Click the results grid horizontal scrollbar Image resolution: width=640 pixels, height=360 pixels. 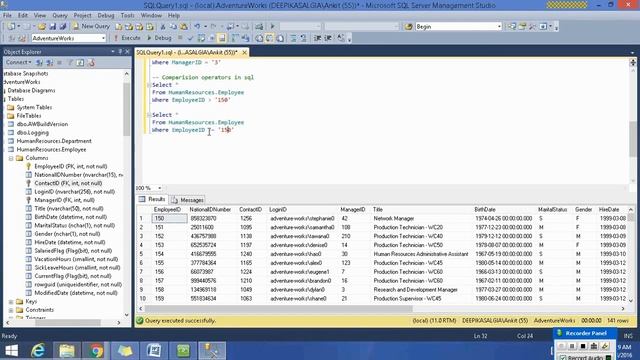click(x=279, y=309)
